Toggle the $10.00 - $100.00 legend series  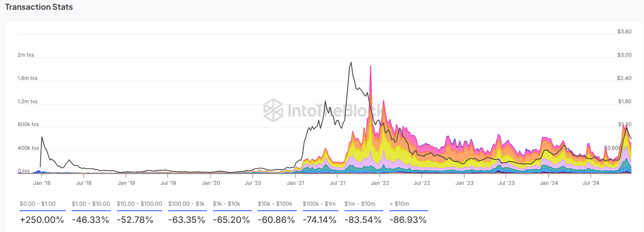coord(139,204)
